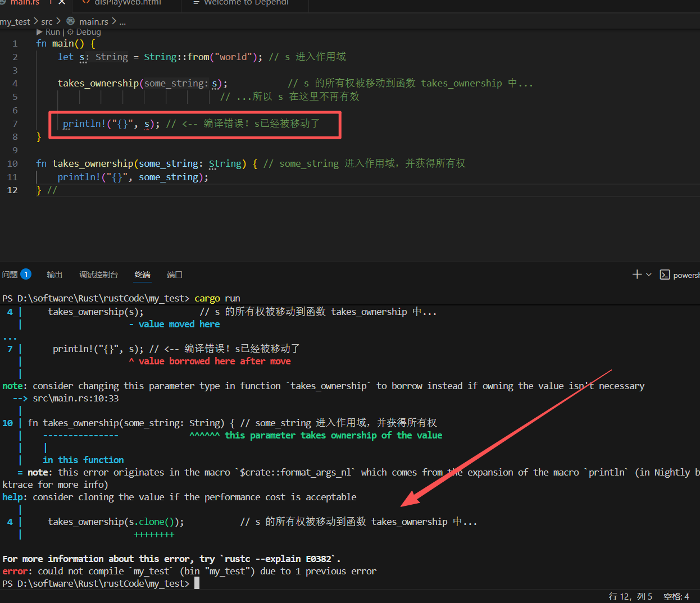Start debugging via the Debug code lens

coord(88,32)
